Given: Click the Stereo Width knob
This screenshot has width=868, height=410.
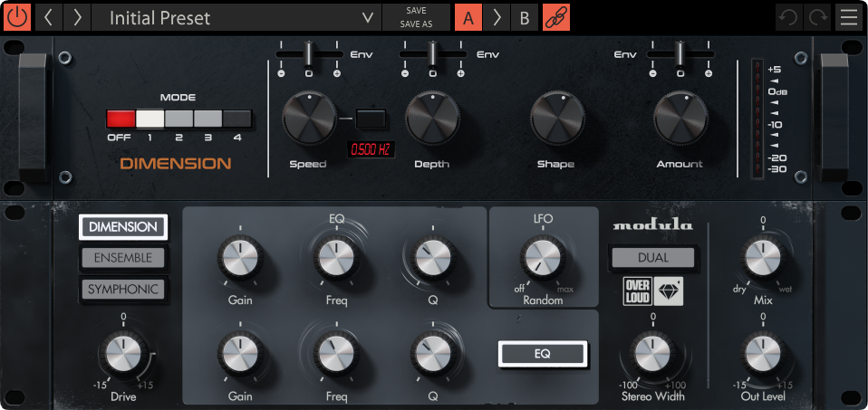Looking at the screenshot, I should (653, 354).
